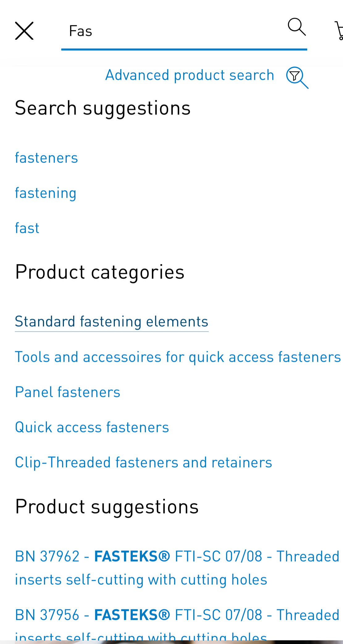343x644 pixels.
Task: Close the search overlay with the X icon
Action: pos(24,31)
